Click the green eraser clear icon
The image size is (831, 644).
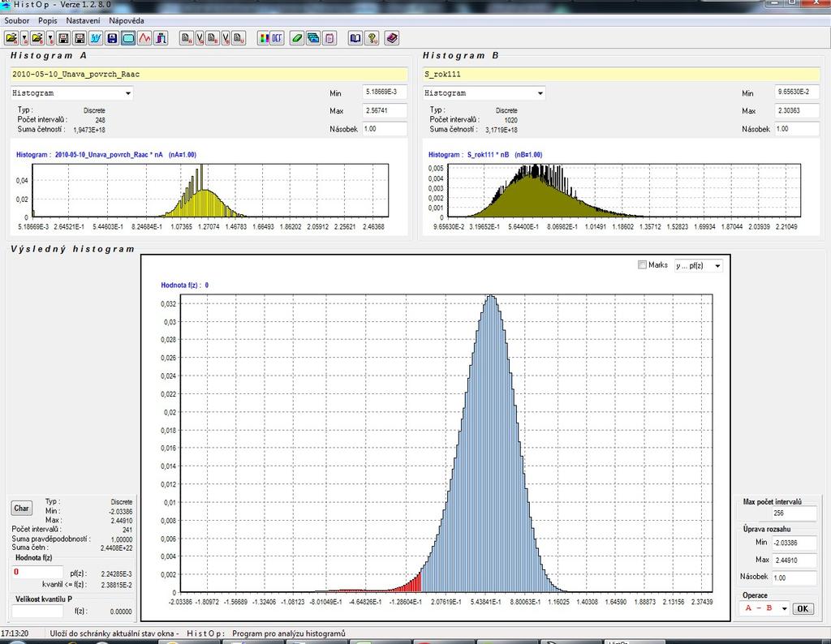tap(297, 38)
